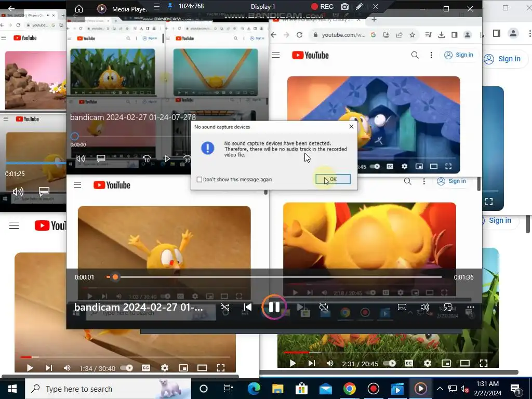Click large Sign in button at far top right
532x399 pixels.
(503, 59)
